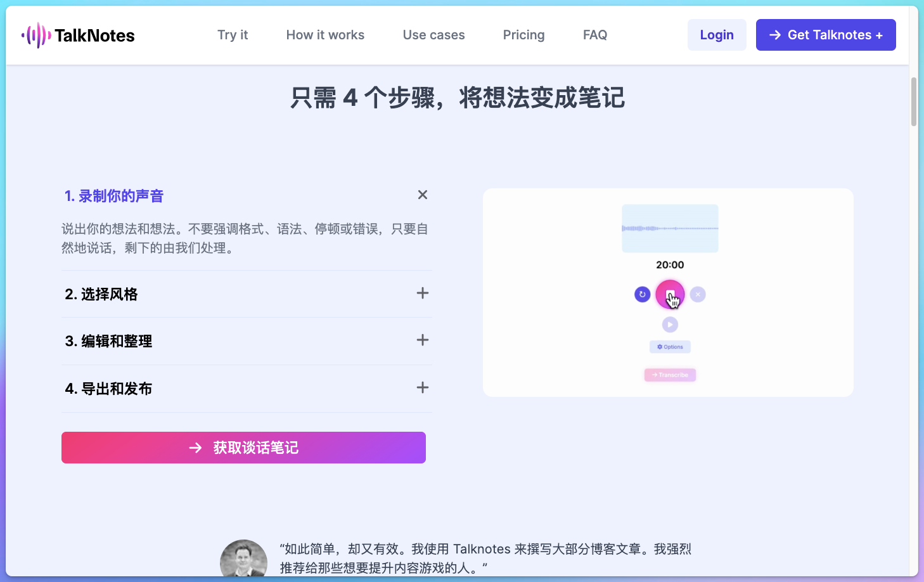Click the cancel recording X icon
Viewport: 924px width, 582px height.
click(697, 294)
